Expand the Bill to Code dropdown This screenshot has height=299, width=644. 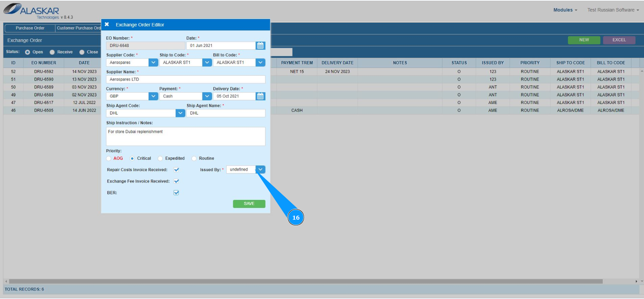261,63
